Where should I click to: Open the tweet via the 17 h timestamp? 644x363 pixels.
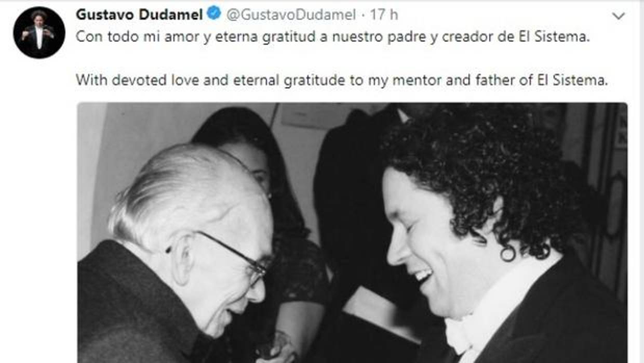point(384,15)
